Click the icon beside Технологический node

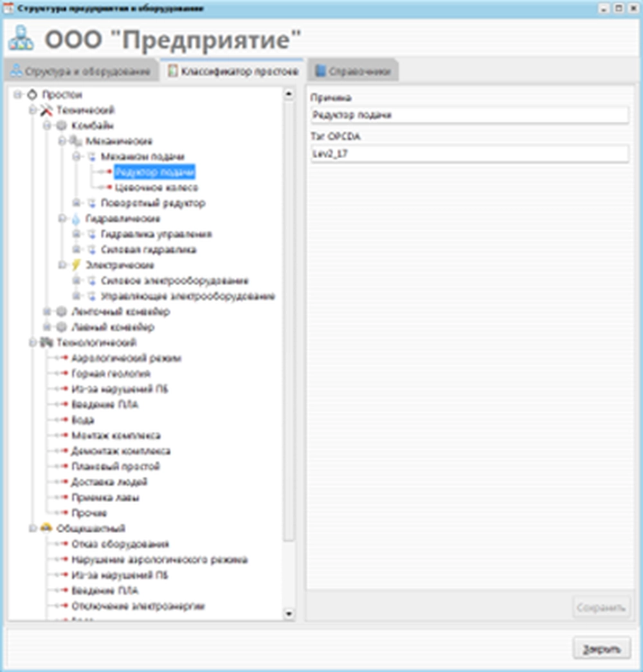(46, 343)
